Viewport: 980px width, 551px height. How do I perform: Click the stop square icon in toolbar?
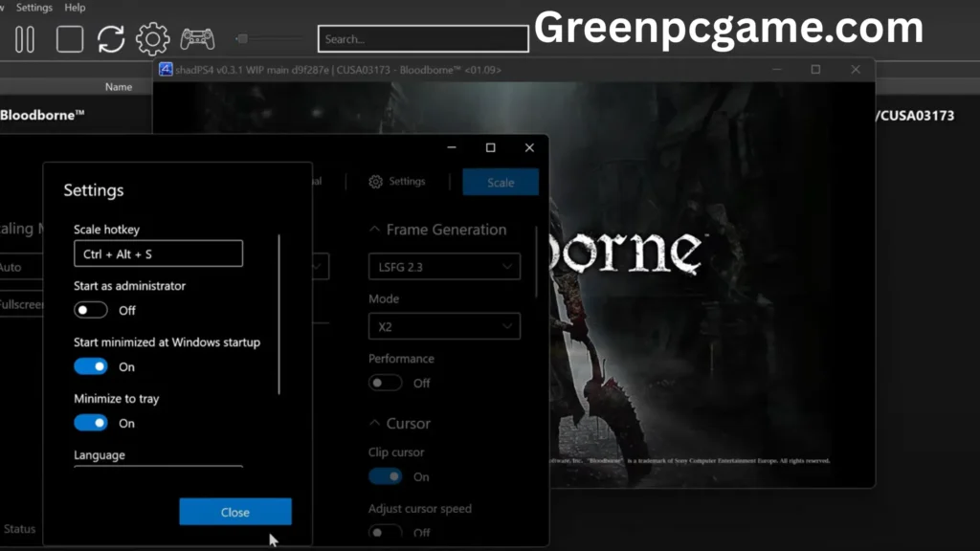click(69, 39)
